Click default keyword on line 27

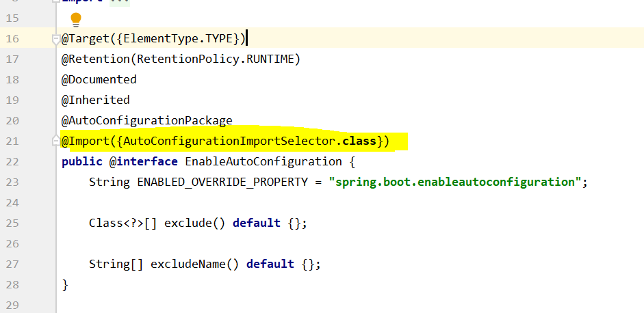pos(270,264)
